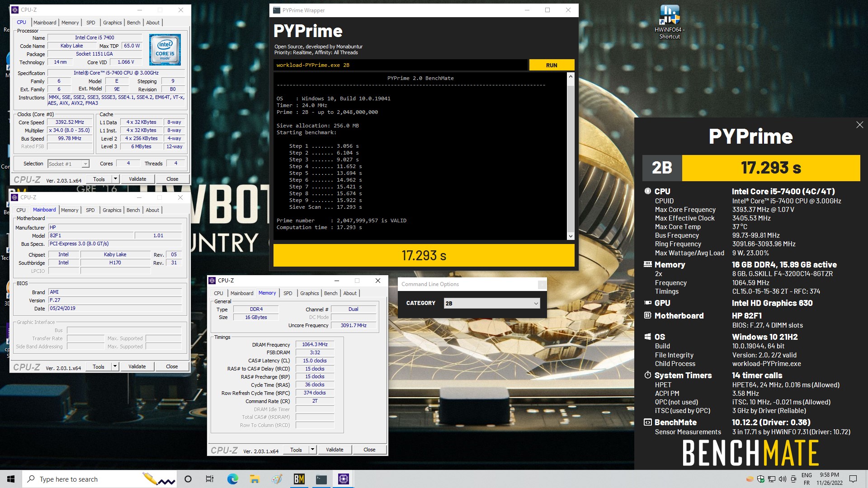This screenshot has height=488, width=868.
Task: Click the 1064.3 MHz DRAM Frequency value
Action: pyautogui.click(x=315, y=344)
